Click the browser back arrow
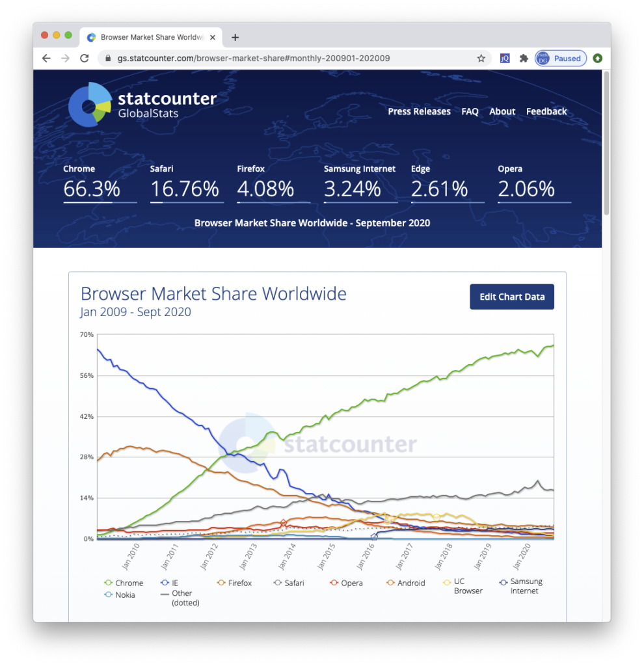This screenshot has width=644, height=666. pyautogui.click(x=46, y=59)
